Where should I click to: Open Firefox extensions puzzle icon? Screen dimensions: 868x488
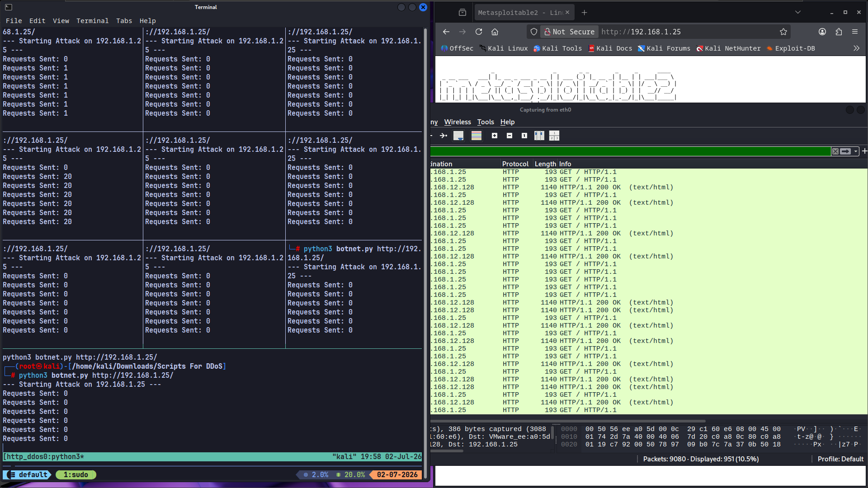(x=839, y=32)
